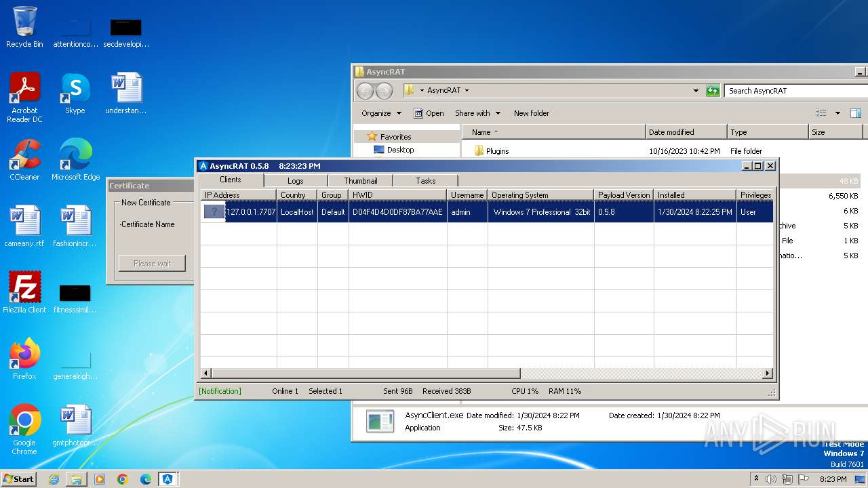Image resolution: width=868 pixels, height=488 pixels.
Task: Open the Acrobat Reader DC desktop shortcut
Action: [24, 98]
